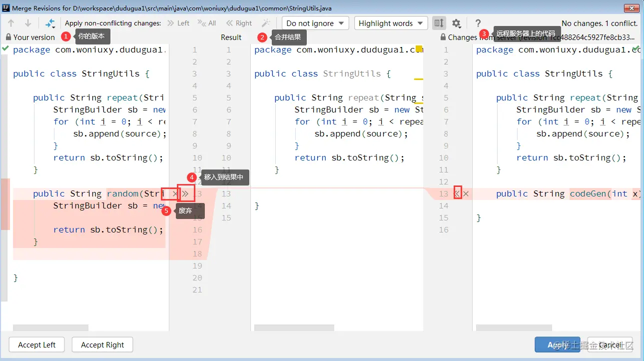Click the magic wand resolve conflicts icon
Viewport: 644px width, 361px height.
266,23
